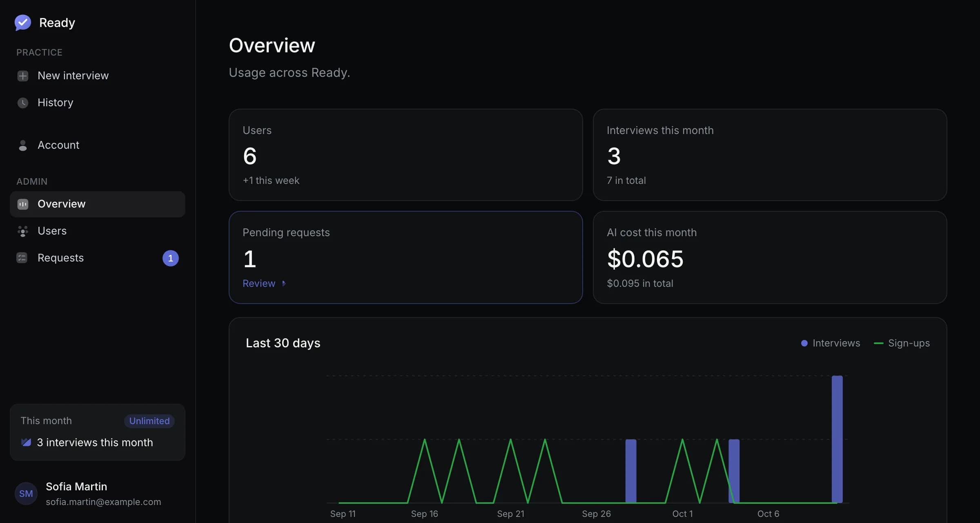Click the Oct 1 axis label
The height and width of the screenshot is (523, 980).
[x=683, y=514]
